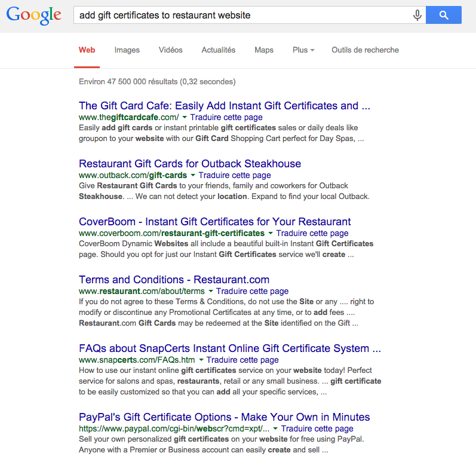Click the www.restaurant.com/about/terms green URL

click(x=142, y=291)
